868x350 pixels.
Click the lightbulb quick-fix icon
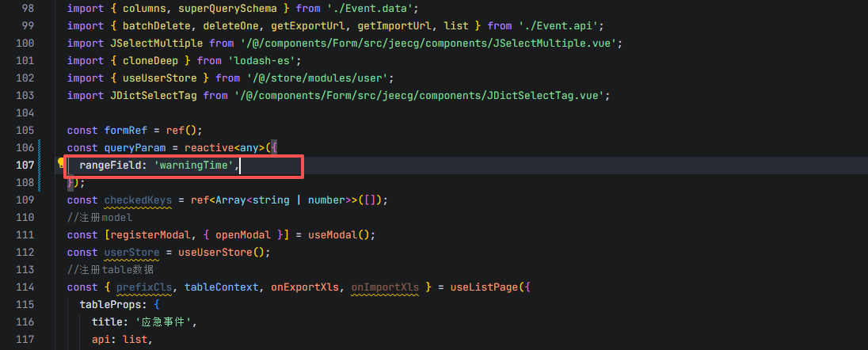pos(60,165)
